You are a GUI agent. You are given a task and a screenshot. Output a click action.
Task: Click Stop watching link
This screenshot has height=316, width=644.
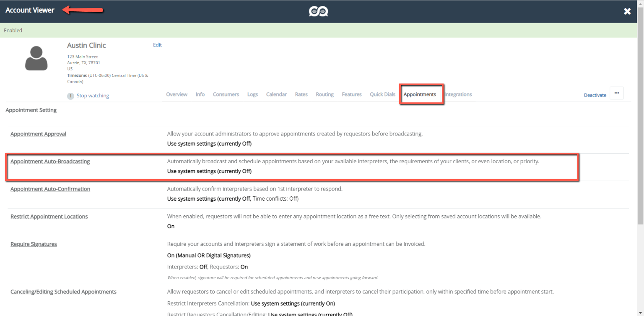point(93,96)
